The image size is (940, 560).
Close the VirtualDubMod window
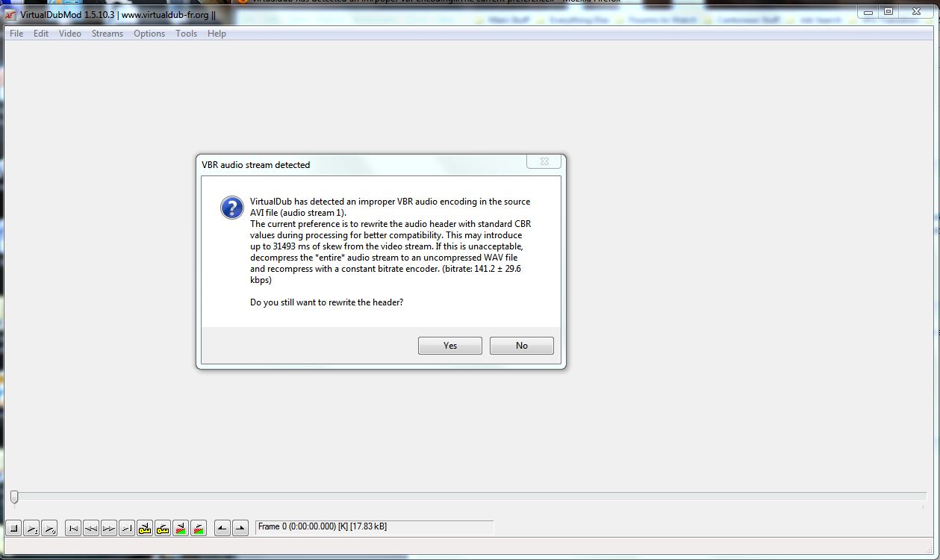pos(916,11)
